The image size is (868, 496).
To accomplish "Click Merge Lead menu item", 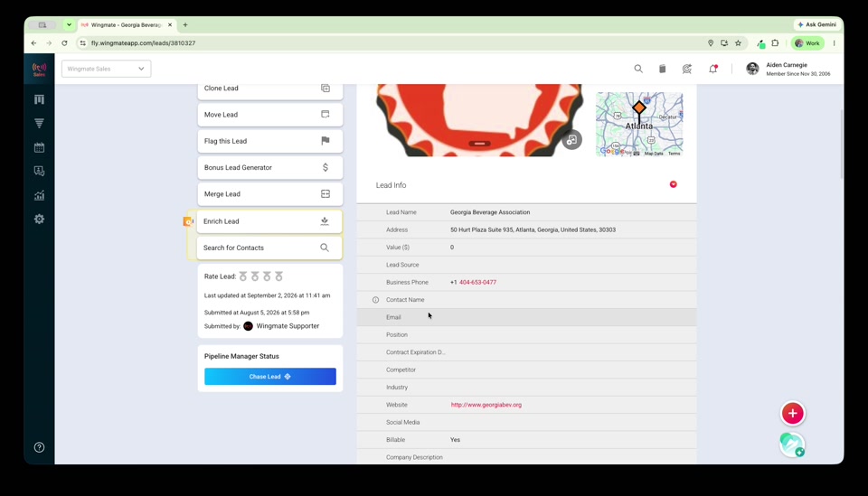I will (270, 194).
